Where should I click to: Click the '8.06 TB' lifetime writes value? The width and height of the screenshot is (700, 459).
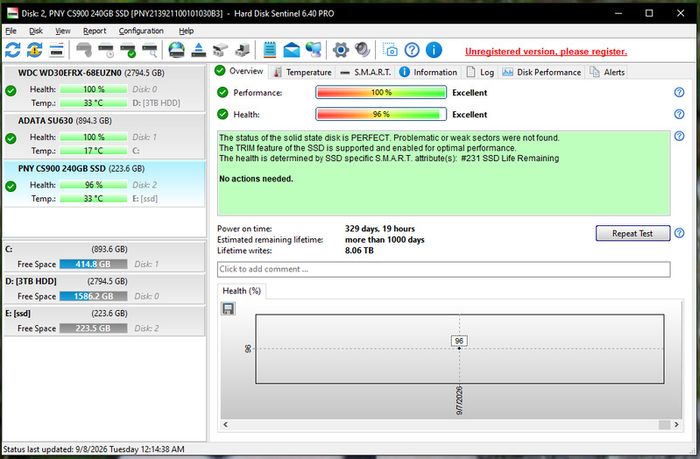359,250
